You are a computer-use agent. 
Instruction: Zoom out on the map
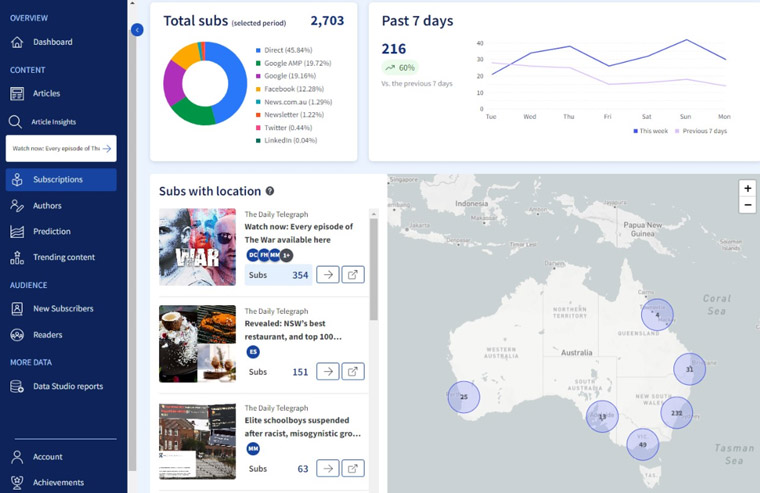(x=748, y=205)
